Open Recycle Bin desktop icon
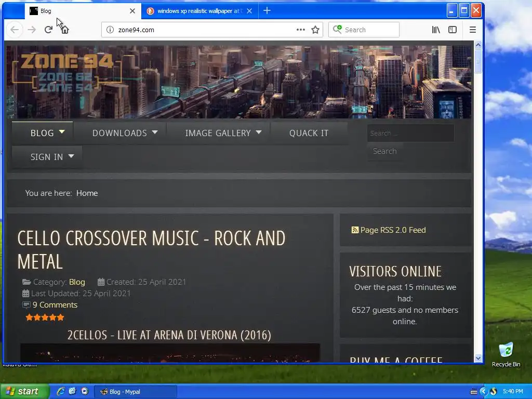Screen dimensions: 532x399 tap(506, 355)
